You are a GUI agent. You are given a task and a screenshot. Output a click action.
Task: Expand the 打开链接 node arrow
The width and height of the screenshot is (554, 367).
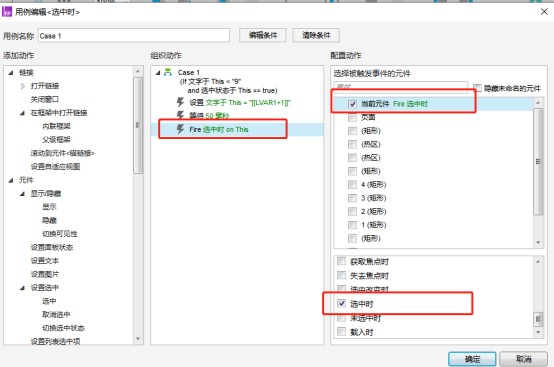coord(23,86)
